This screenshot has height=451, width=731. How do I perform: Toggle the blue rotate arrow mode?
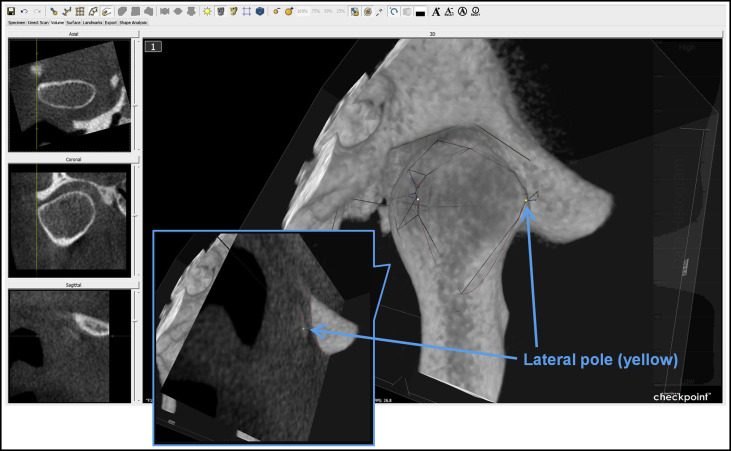point(393,11)
